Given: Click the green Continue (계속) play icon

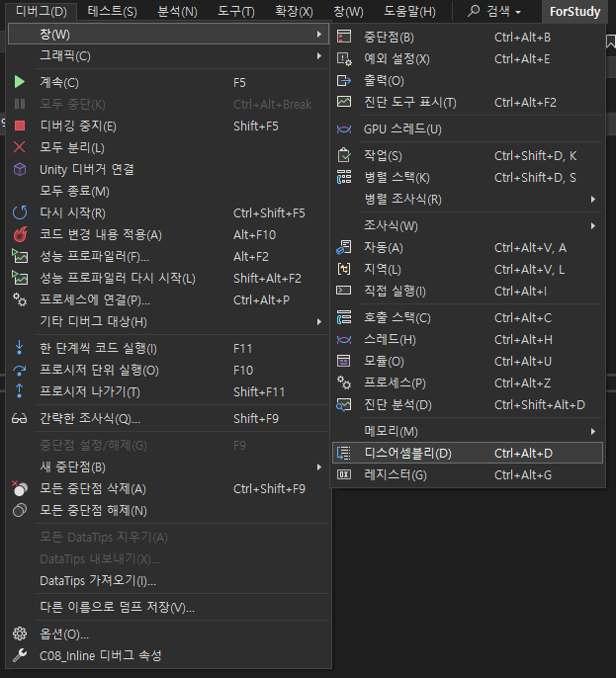Looking at the screenshot, I should click(x=20, y=82).
